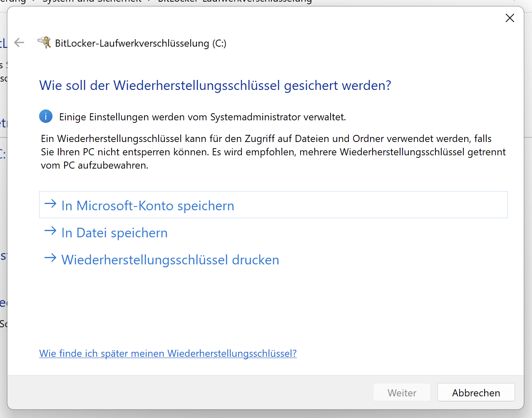Choose In Microsoft-Konto speichern

(x=273, y=205)
